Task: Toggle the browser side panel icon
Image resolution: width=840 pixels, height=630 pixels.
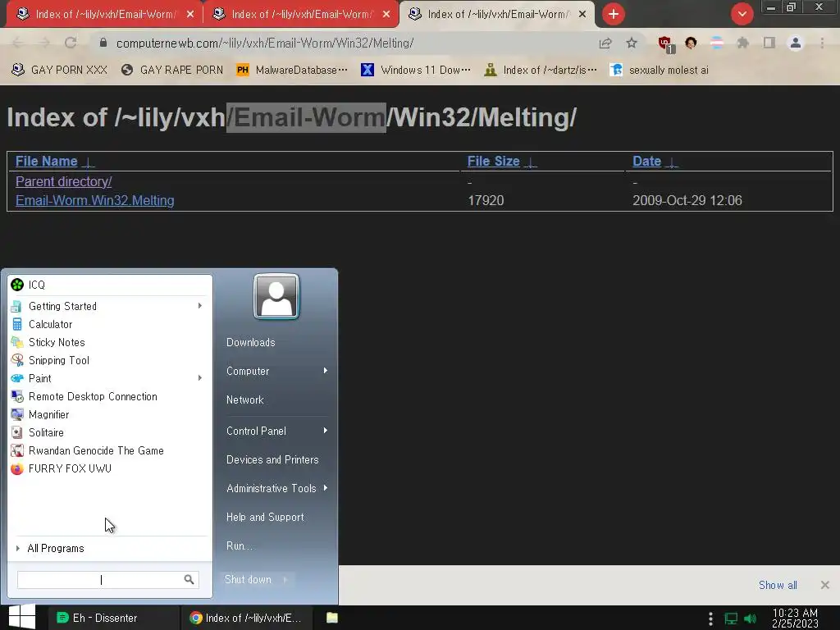Action: click(x=769, y=43)
